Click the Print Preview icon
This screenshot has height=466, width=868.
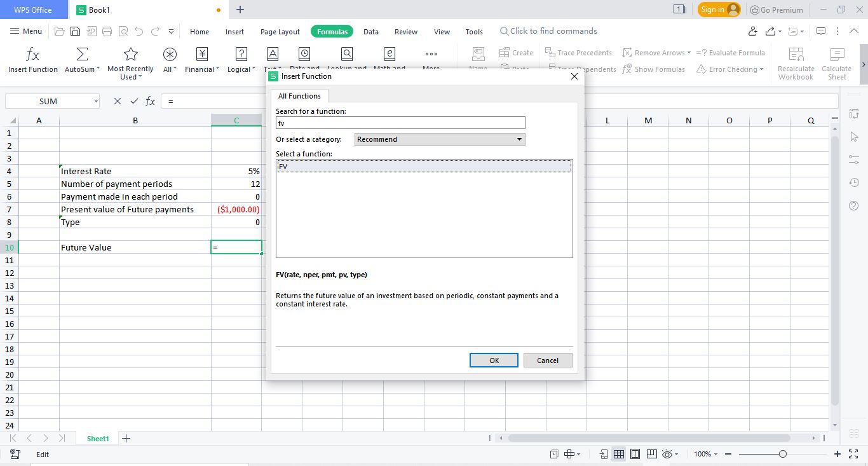pos(123,31)
